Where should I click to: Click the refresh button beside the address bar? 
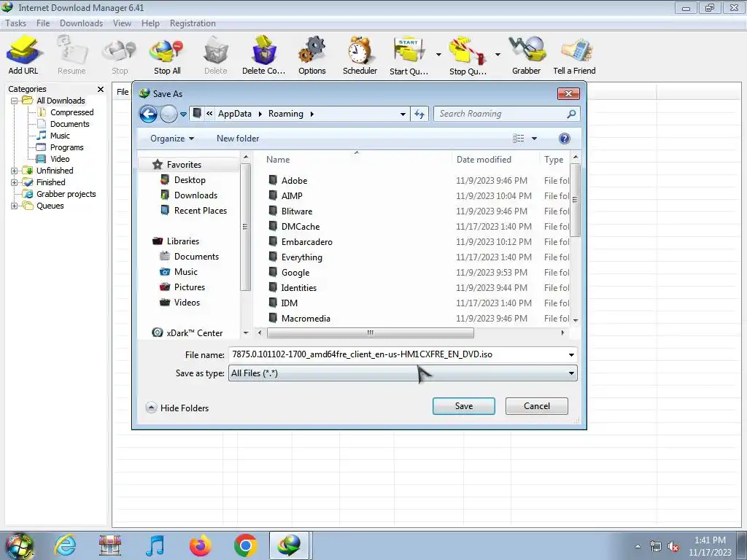point(419,114)
